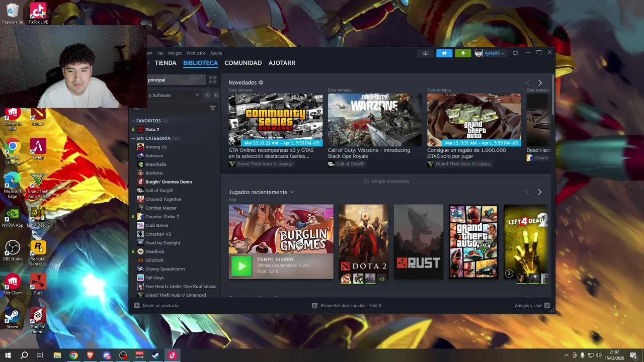Open the Ver menu

[160, 53]
